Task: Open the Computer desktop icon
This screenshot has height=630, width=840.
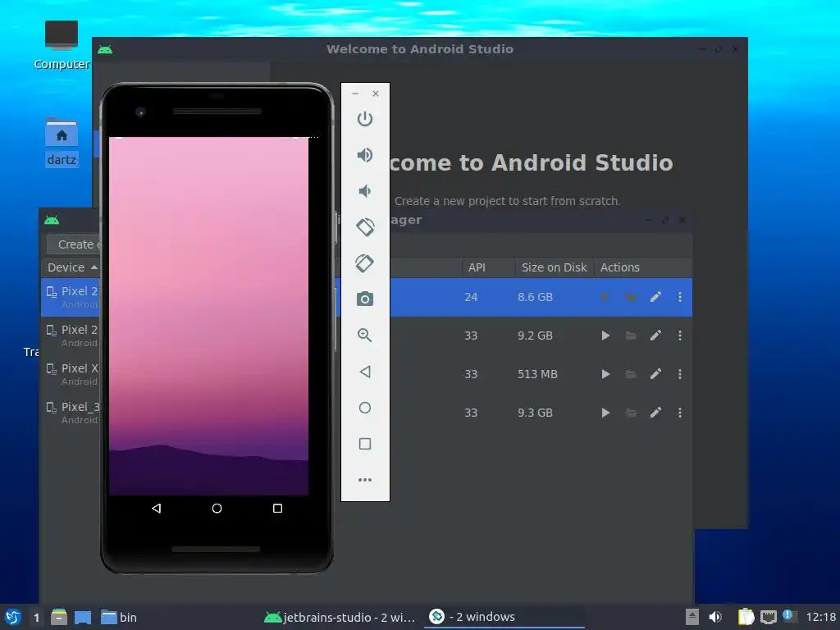Action: (61, 46)
